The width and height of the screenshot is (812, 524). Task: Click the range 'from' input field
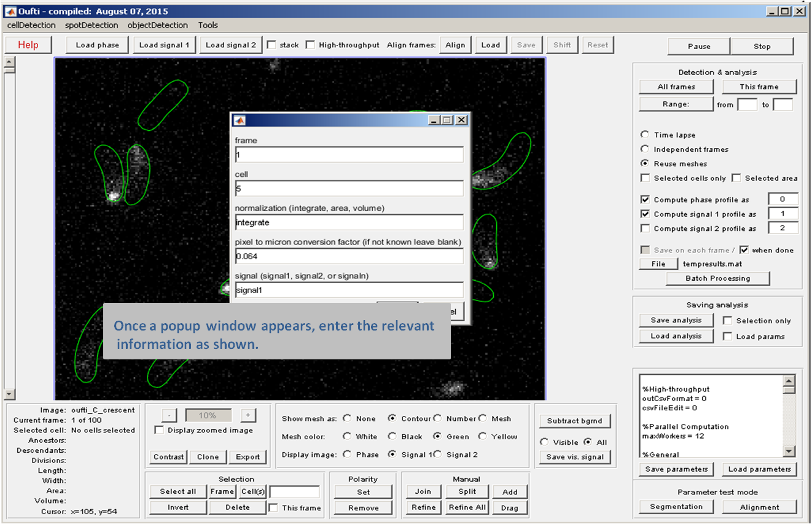click(747, 104)
